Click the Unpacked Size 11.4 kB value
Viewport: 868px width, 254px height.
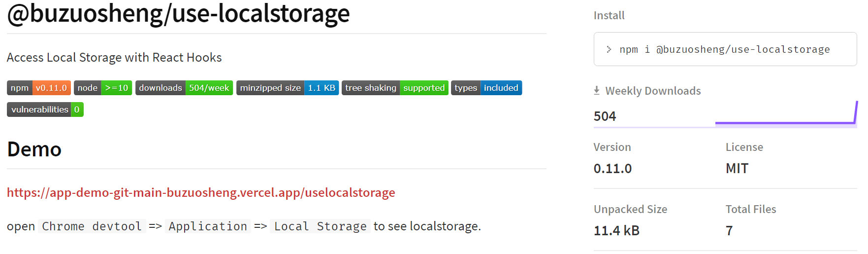(x=616, y=231)
